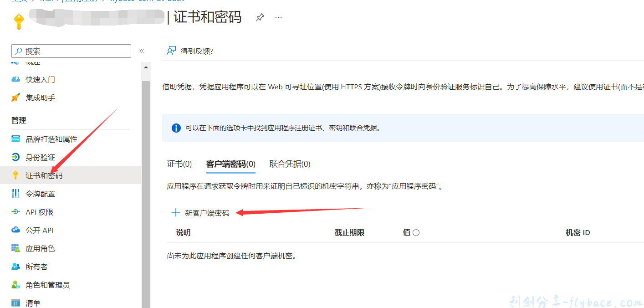644x308 pixels.
Task: Switch to 客户端密码(0) tab
Action: [x=231, y=164]
